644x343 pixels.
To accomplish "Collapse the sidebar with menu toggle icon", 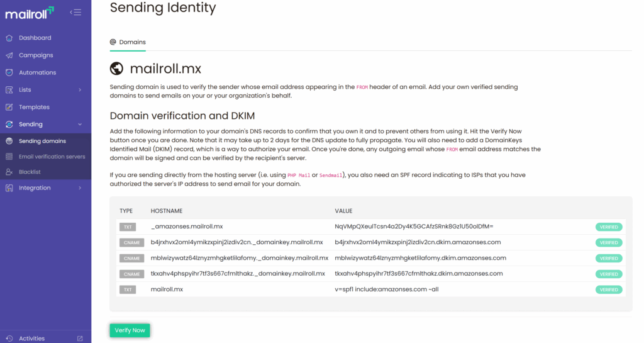I will (75, 12).
